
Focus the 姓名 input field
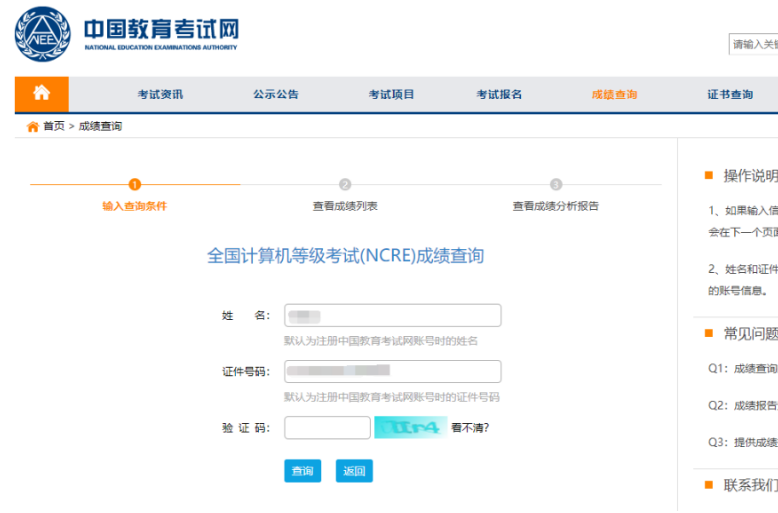(x=392, y=316)
